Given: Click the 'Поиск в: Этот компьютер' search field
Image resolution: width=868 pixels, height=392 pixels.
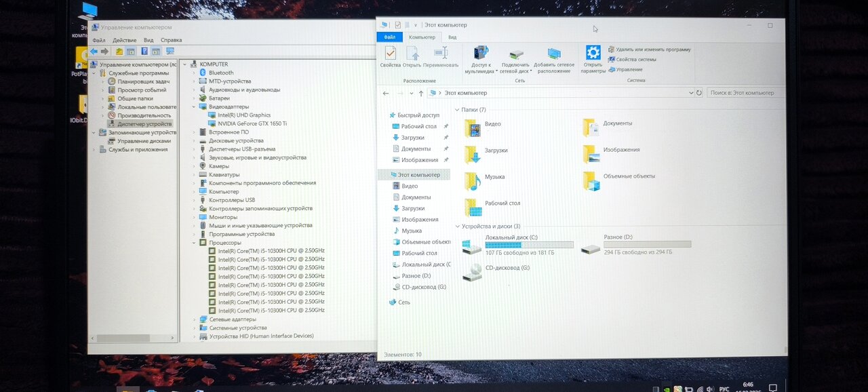Looking at the screenshot, I should coord(745,93).
